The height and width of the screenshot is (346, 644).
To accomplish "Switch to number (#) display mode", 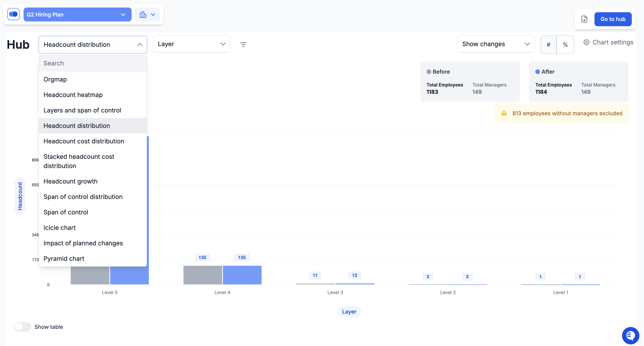I will click(x=548, y=45).
